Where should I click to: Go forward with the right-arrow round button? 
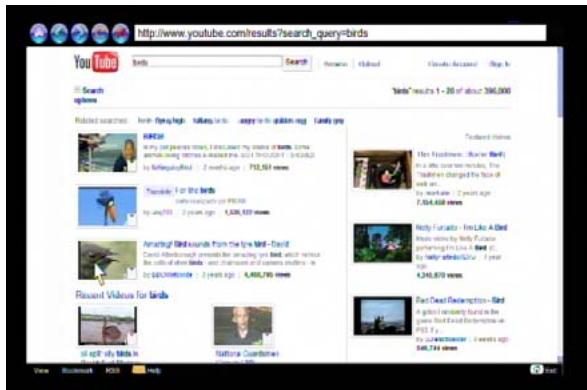79,33
